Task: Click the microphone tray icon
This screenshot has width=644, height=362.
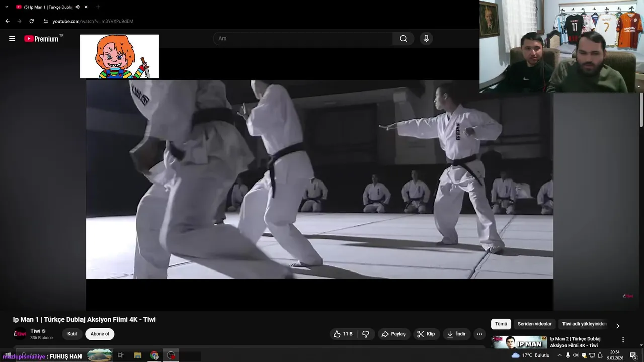Action: tap(568, 355)
